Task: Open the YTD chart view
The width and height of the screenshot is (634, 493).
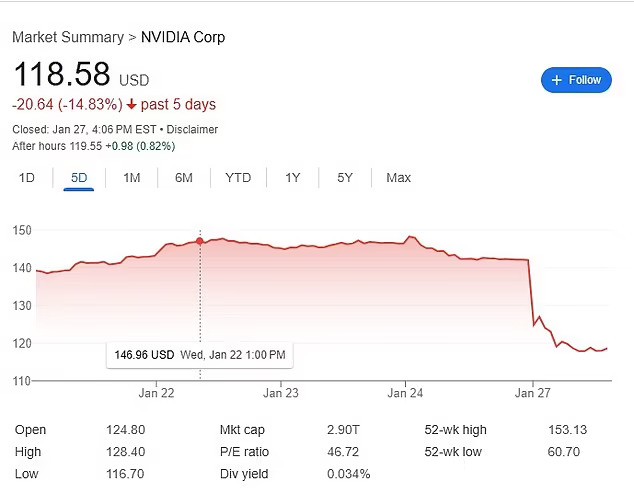Action: pos(238,178)
